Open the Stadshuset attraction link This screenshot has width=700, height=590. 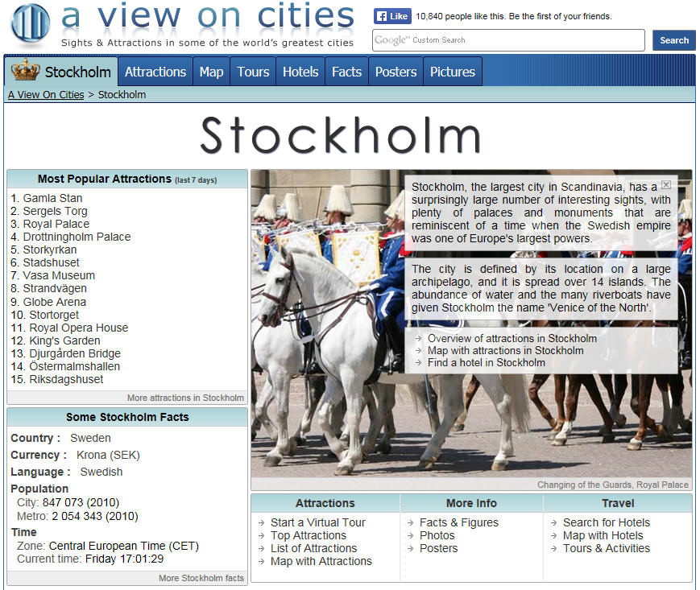coord(52,262)
